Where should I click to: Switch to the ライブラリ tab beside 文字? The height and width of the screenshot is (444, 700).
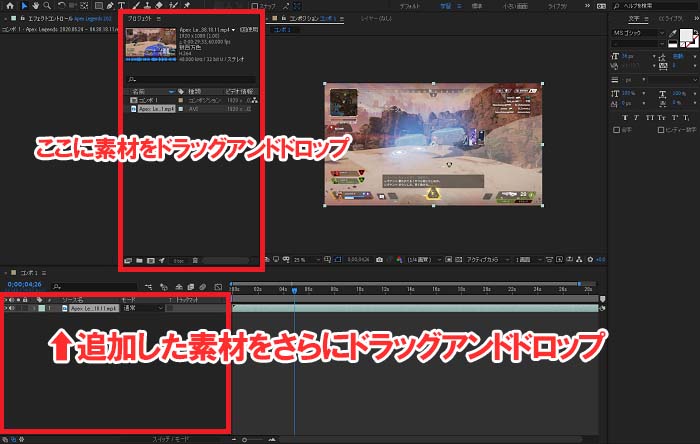[671, 19]
